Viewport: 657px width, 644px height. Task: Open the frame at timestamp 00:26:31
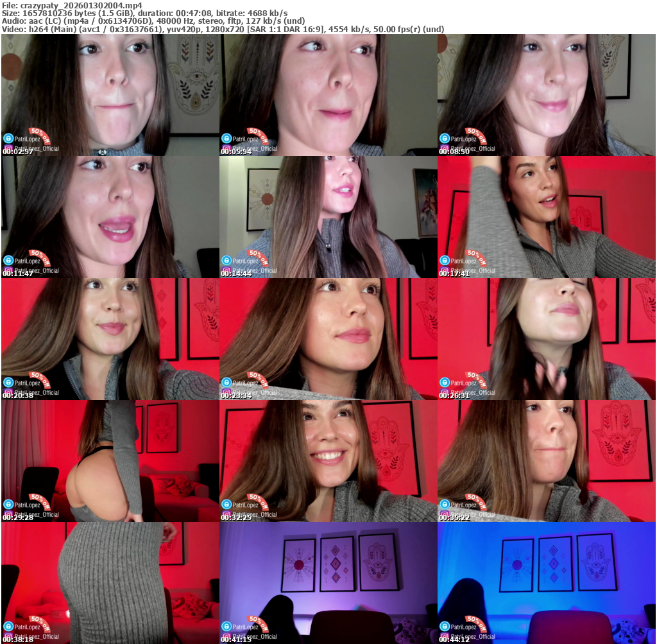click(x=547, y=339)
